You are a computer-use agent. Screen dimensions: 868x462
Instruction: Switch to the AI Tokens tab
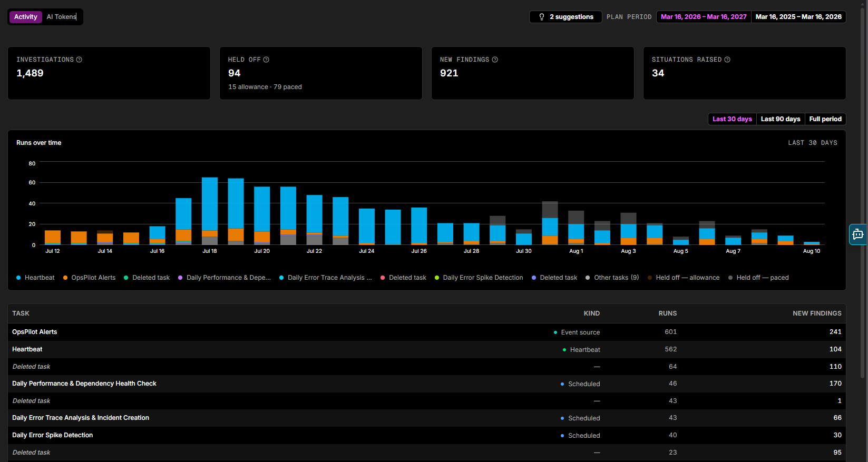62,17
